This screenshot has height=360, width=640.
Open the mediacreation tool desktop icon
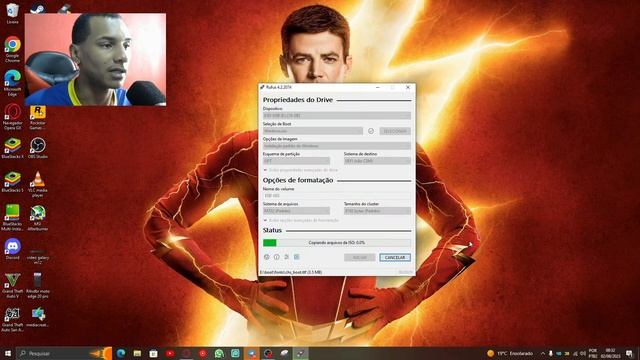click(x=38, y=318)
